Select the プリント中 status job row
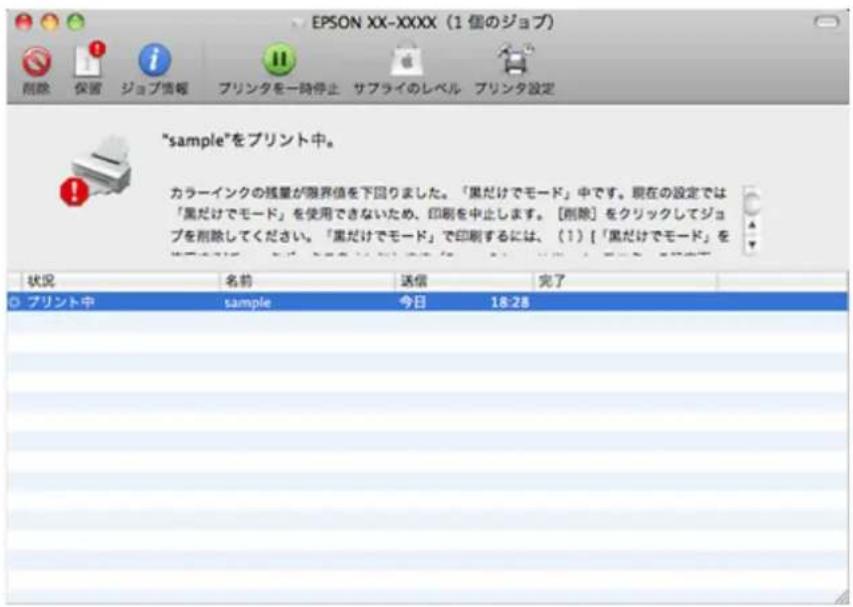The width and height of the screenshot is (853, 607). [x=427, y=302]
